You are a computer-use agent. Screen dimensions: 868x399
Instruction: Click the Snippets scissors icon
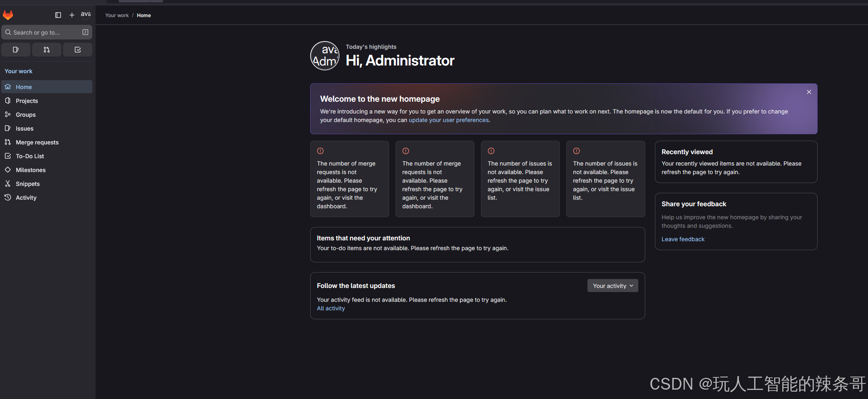(8, 183)
